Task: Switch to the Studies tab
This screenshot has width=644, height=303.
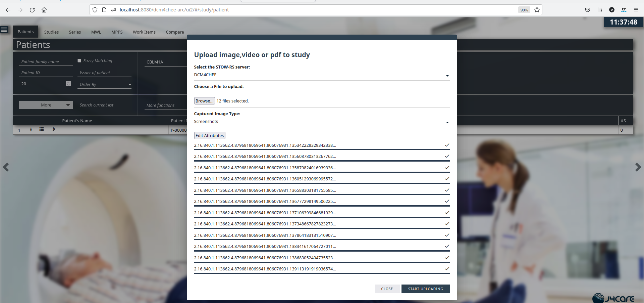Action: 51,32
